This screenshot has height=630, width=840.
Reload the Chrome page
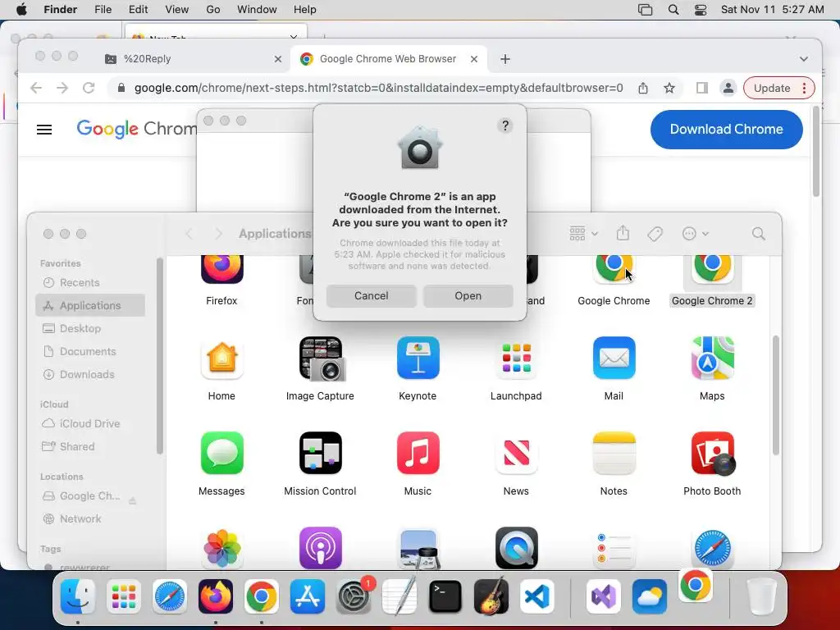(89, 88)
